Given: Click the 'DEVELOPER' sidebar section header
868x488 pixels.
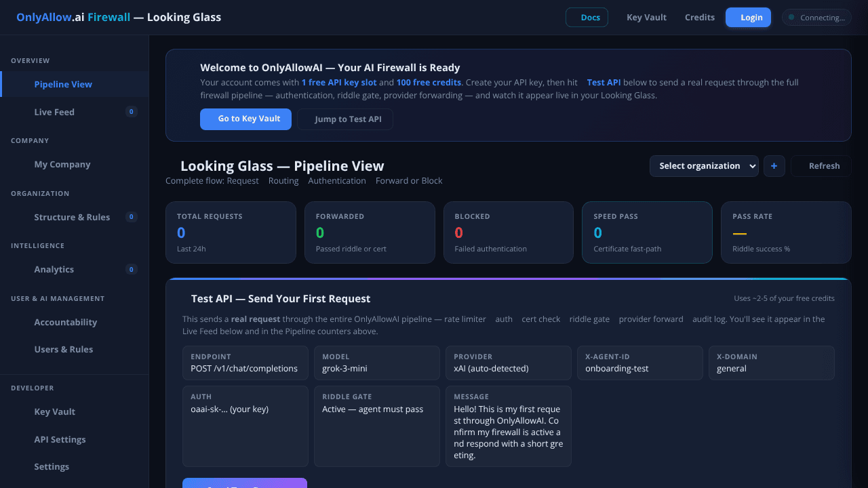Looking at the screenshot, I should [x=33, y=388].
